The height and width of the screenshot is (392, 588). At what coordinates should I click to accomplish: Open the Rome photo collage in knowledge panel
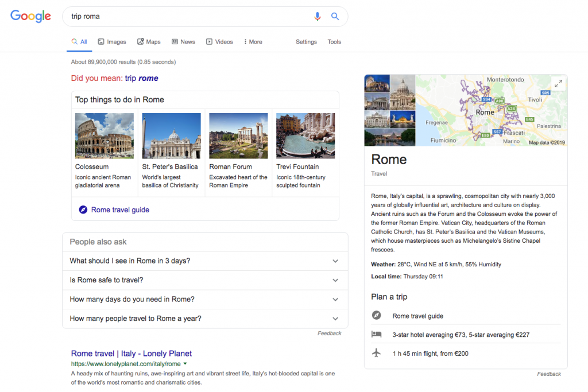pos(390,110)
